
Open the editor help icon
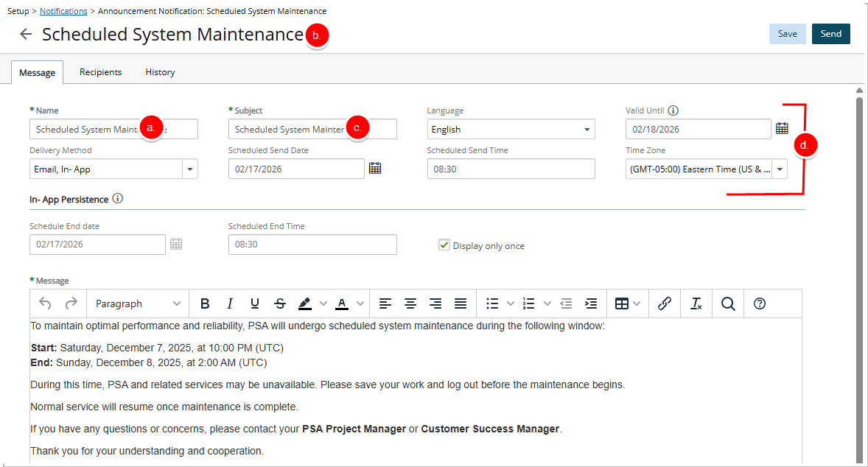[759, 303]
